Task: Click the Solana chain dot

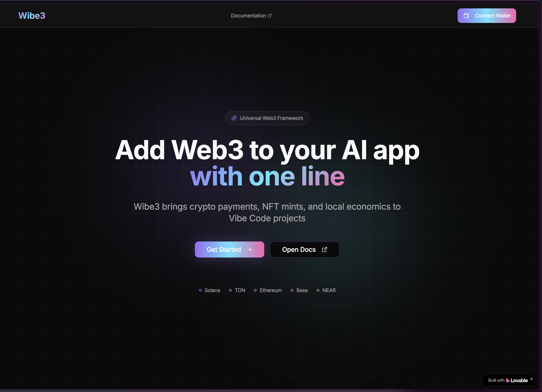Action: click(200, 290)
